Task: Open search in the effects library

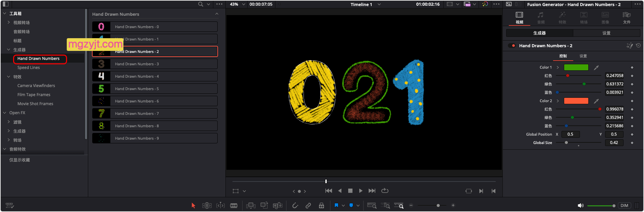Action: coord(201,4)
